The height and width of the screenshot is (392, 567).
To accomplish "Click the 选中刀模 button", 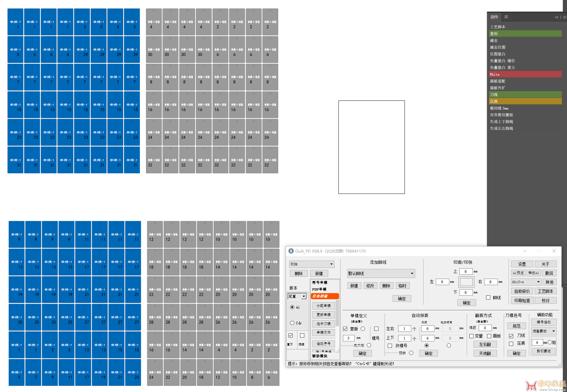I will tap(323, 324).
